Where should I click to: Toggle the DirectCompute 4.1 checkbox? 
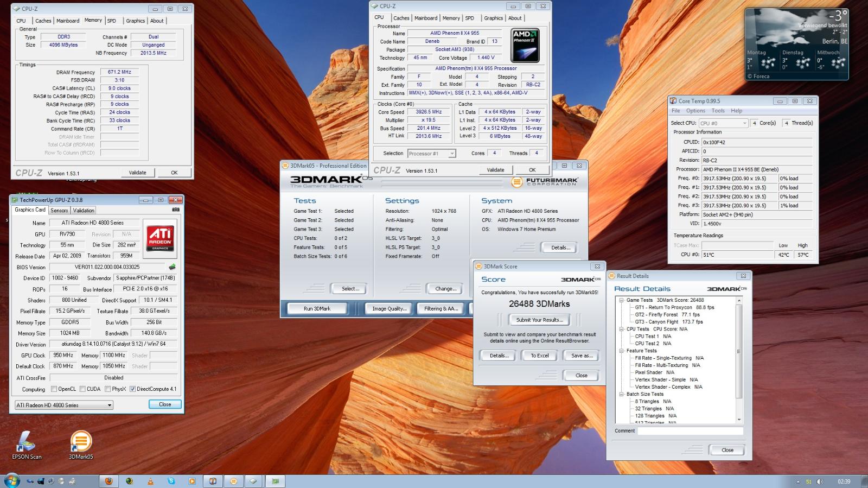coord(132,389)
